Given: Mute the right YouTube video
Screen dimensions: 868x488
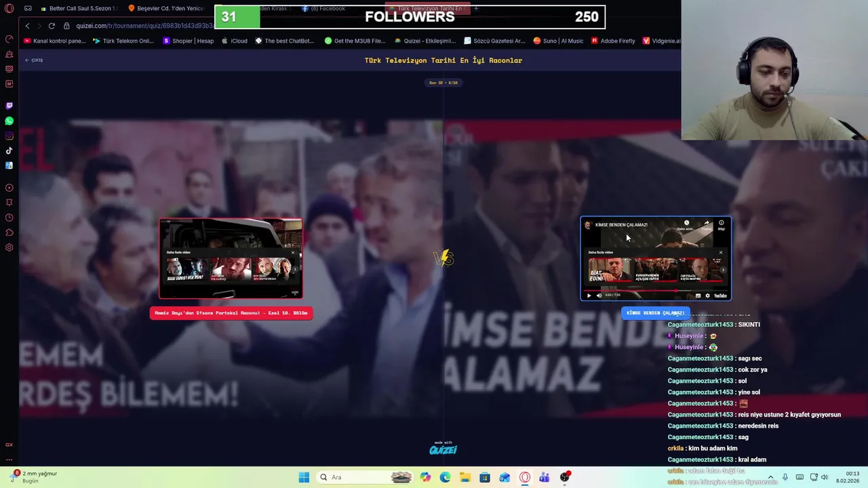Looking at the screenshot, I should pos(599,296).
